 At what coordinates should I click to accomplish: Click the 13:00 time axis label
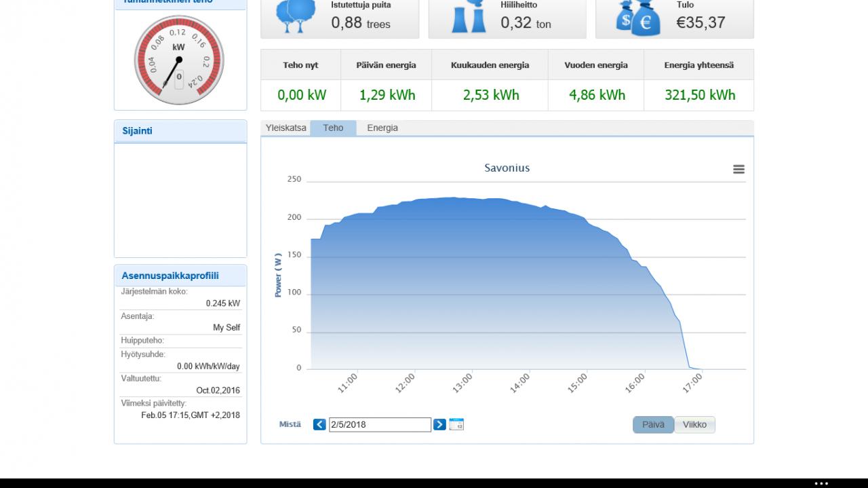pos(462,383)
